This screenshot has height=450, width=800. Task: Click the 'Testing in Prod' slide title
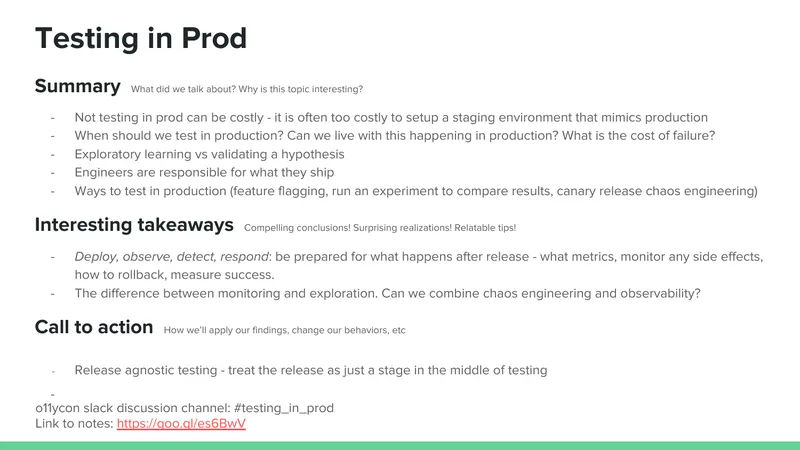click(141, 38)
